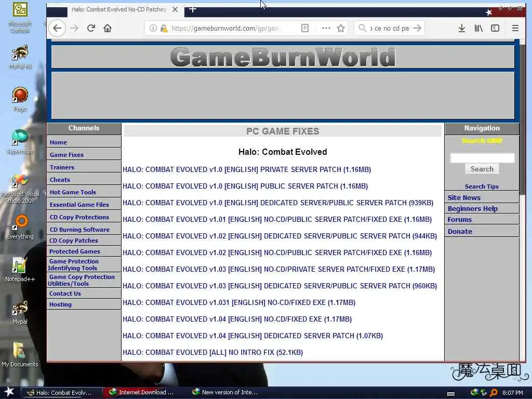
Task: Open v1.04 Dedicated Server Patch (1.07KB) link
Action: pyautogui.click(x=252, y=336)
